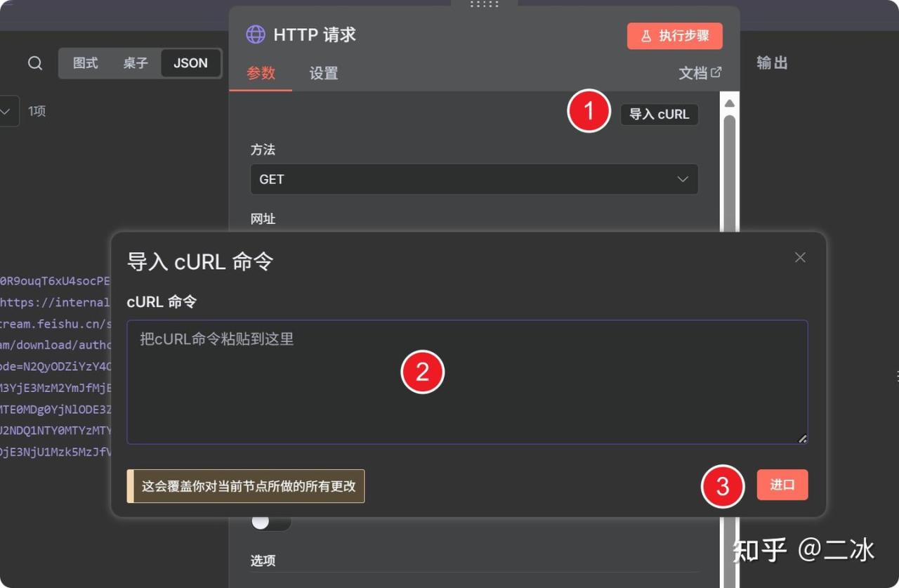This screenshot has height=588, width=899.
Task: Switch to the 图式 view tab
Action: [85, 63]
